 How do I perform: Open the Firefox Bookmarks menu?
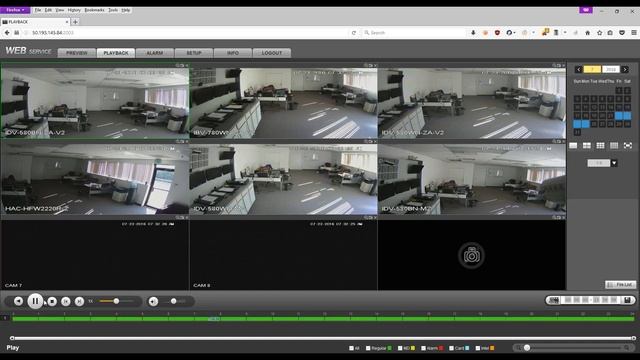click(x=94, y=10)
